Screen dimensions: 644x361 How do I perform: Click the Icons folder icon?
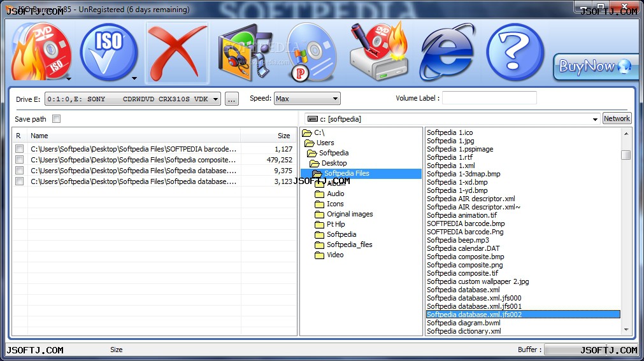(x=320, y=204)
